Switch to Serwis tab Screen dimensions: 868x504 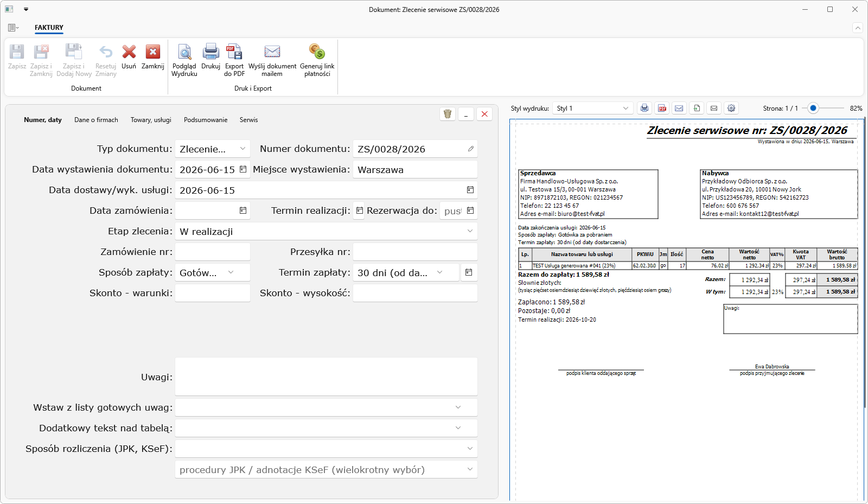[249, 120]
